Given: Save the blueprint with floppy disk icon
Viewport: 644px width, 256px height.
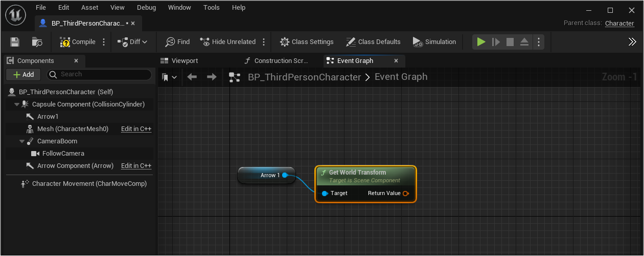Looking at the screenshot, I should pyautogui.click(x=15, y=42).
